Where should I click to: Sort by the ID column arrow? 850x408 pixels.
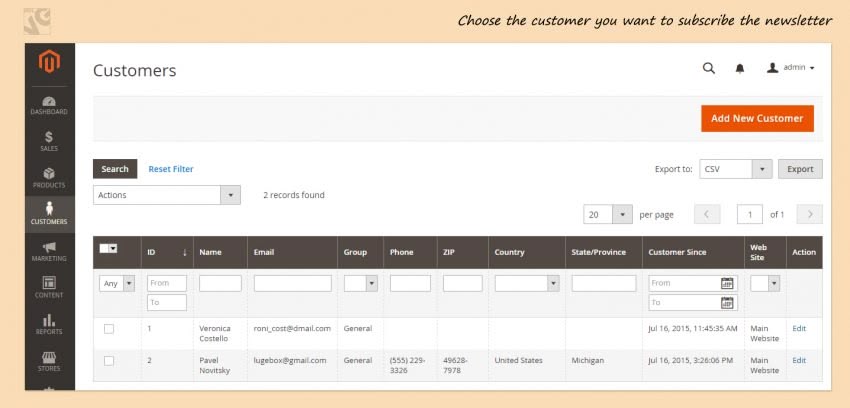tap(184, 252)
